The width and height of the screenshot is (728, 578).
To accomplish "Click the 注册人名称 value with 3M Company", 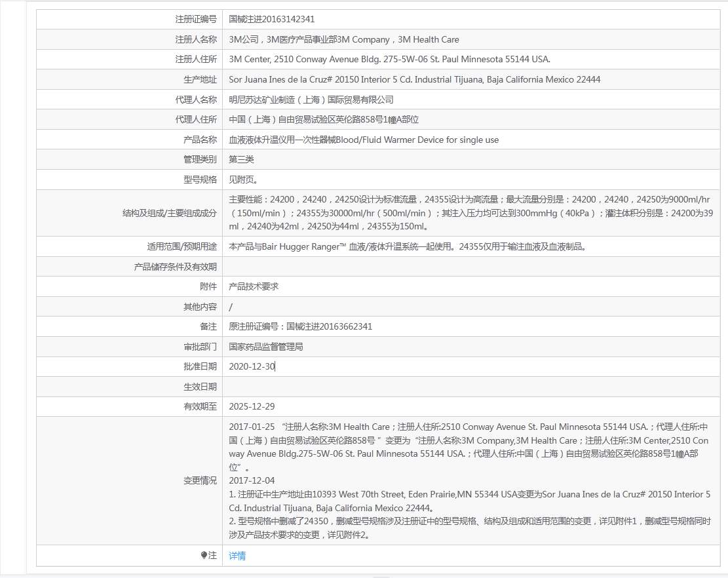I will 343,40.
